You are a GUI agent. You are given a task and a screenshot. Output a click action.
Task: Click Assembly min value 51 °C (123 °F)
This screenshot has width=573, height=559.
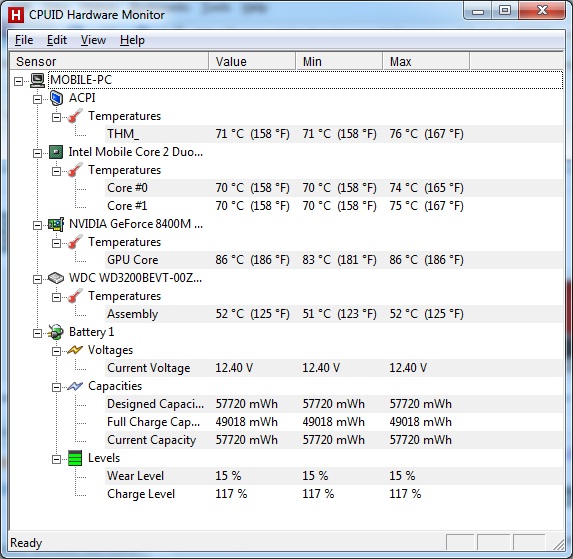pyautogui.click(x=339, y=314)
